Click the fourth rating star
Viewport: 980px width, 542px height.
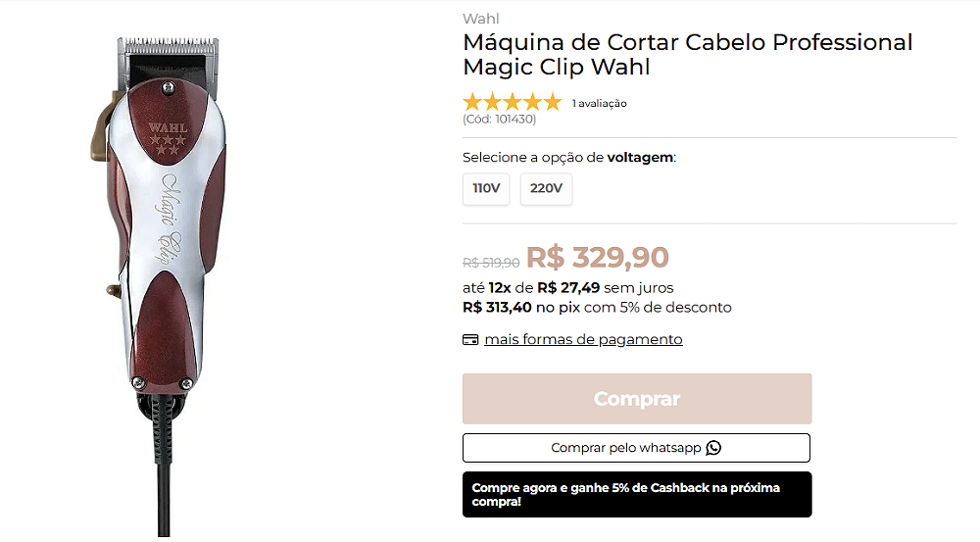[x=532, y=101]
